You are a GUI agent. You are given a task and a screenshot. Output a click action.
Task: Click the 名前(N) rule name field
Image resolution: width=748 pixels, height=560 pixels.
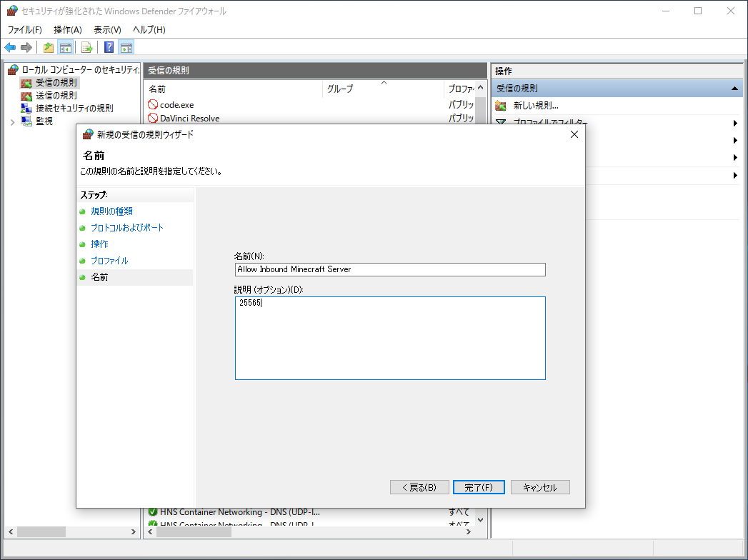tap(390, 269)
